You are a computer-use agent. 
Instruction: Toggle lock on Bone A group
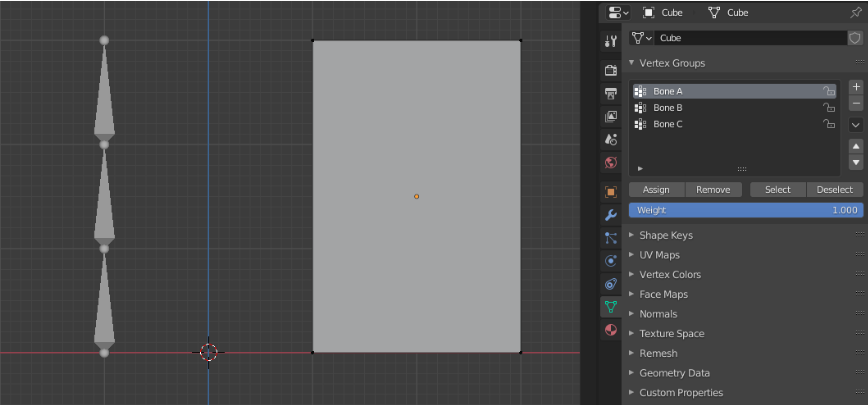tap(828, 91)
